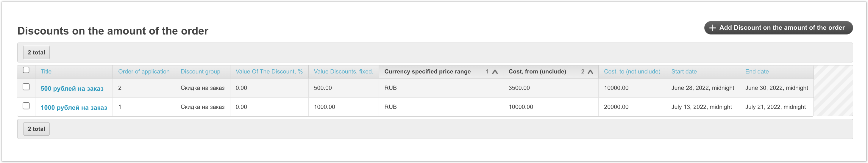Select all rows with header checkbox
The image size is (868, 163).
tap(26, 70)
